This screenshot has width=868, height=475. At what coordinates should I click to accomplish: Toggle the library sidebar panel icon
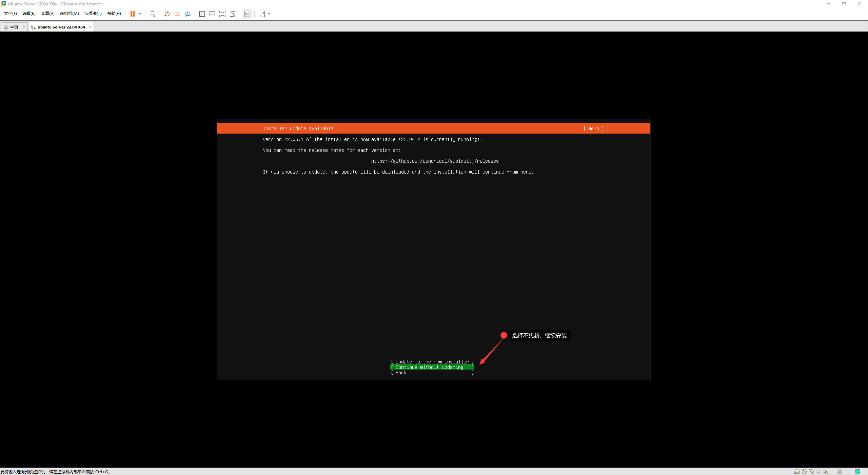coord(202,14)
